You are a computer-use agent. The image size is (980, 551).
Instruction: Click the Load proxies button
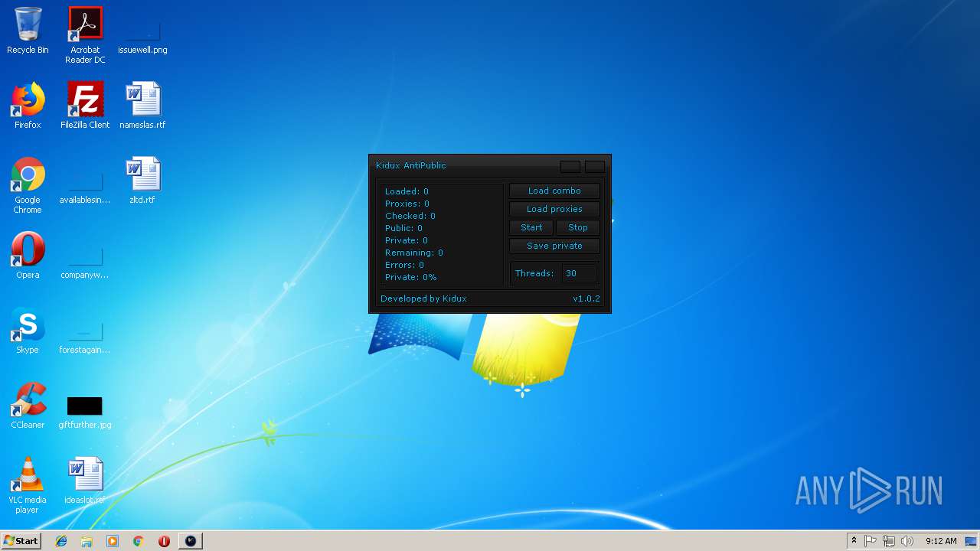click(554, 209)
